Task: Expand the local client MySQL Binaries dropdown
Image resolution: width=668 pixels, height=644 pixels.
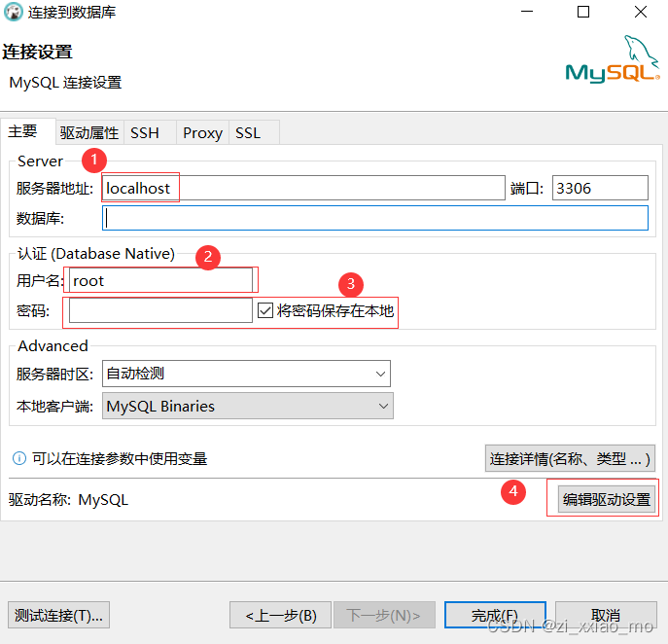Action: pyautogui.click(x=247, y=407)
